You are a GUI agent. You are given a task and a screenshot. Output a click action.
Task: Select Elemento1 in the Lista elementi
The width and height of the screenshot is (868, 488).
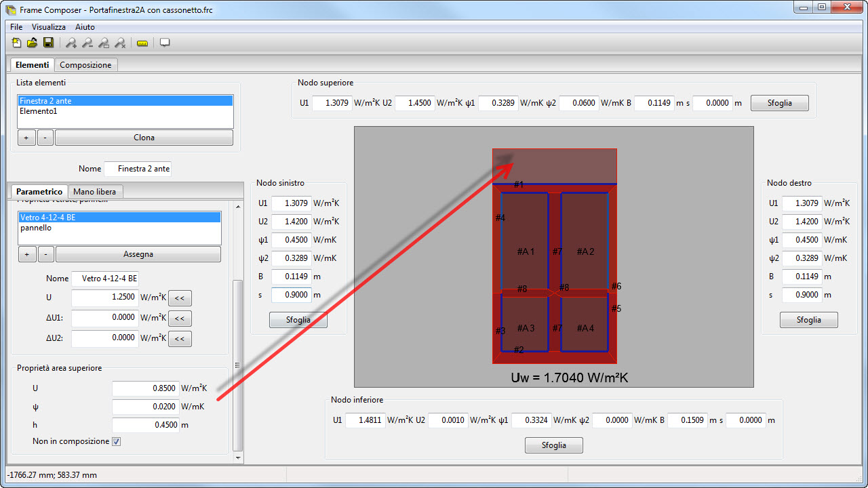pyautogui.click(x=39, y=111)
